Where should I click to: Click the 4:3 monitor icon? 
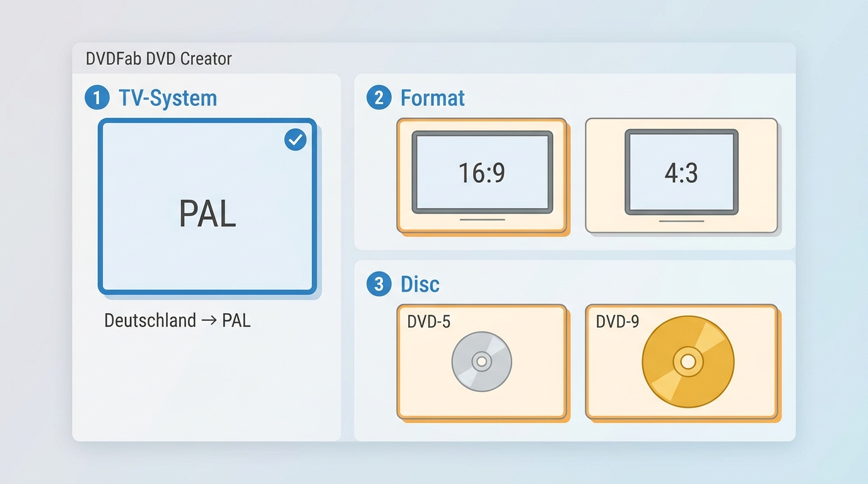click(681, 176)
